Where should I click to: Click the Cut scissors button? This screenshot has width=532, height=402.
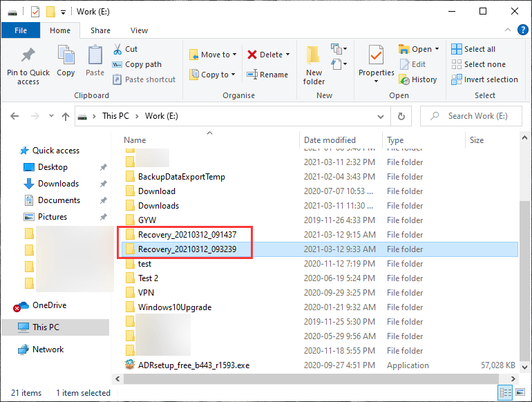(x=125, y=49)
